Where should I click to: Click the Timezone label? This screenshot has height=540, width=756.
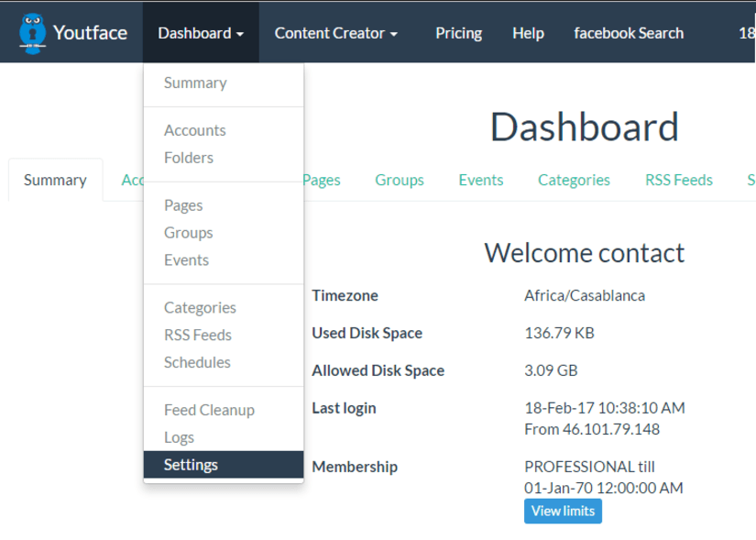point(345,295)
